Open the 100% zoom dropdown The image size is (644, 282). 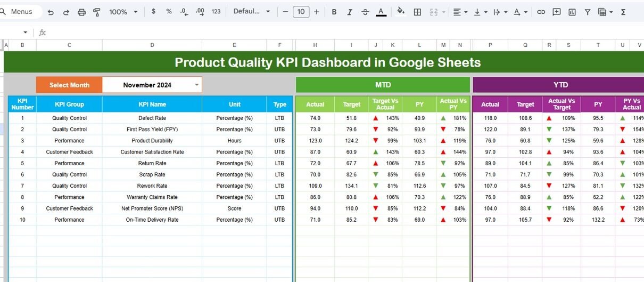pyautogui.click(x=123, y=12)
